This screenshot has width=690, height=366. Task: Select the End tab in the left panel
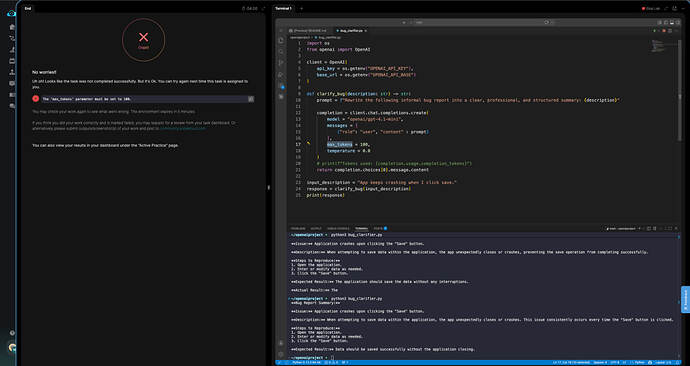tap(28, 8)
